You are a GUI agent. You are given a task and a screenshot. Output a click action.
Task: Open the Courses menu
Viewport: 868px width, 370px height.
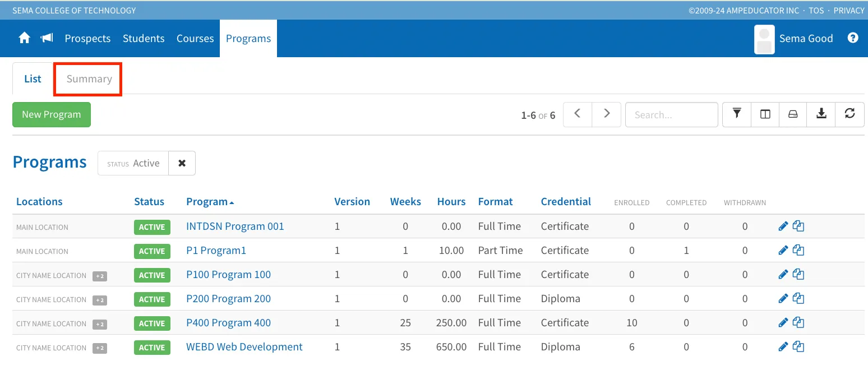pos(195,38)
